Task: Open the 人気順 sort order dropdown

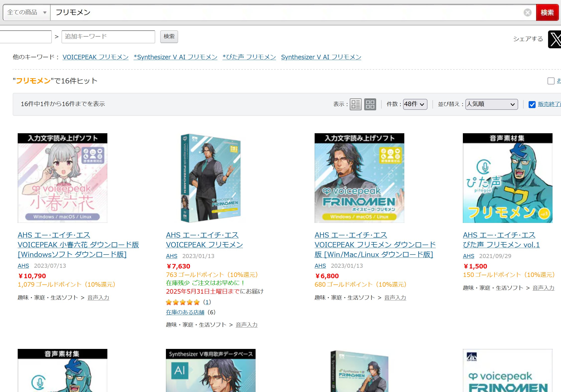Action: [491, 104]
